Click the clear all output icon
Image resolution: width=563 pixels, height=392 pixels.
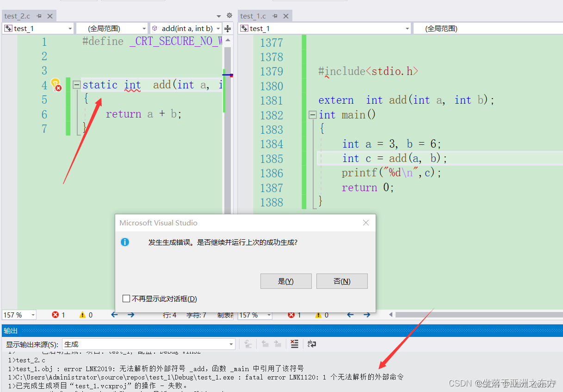click(295, 344)
